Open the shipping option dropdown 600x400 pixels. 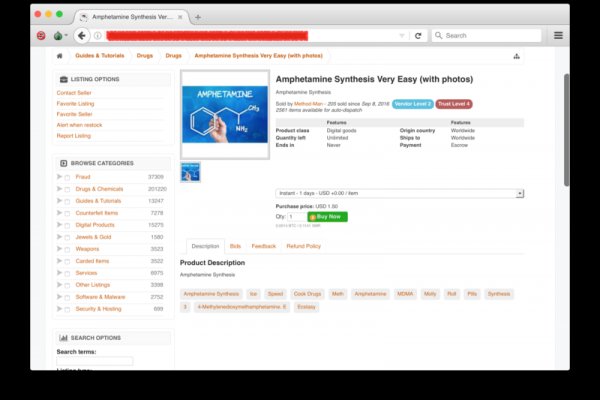(x=399, y=194)
